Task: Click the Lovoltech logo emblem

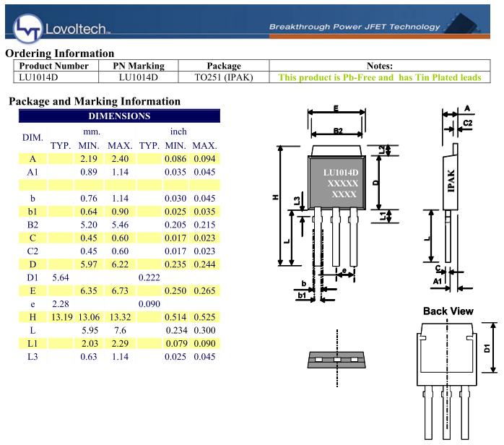Action: coord(27,28)
